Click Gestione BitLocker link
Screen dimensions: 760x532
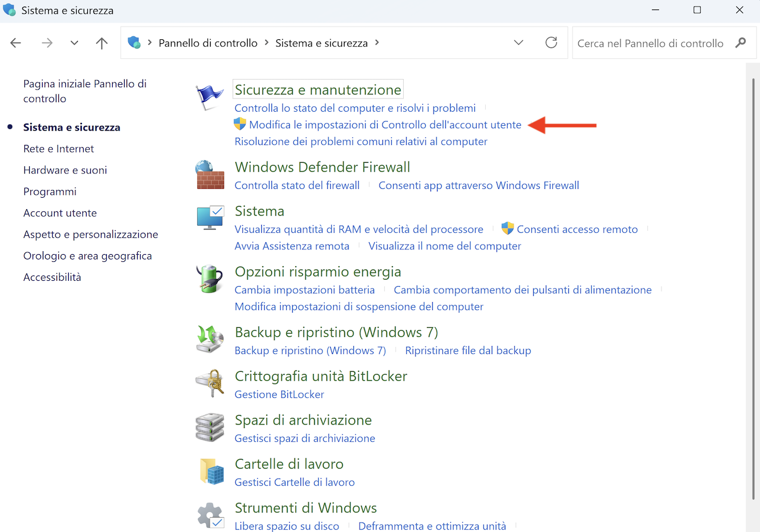pos(279,394)
